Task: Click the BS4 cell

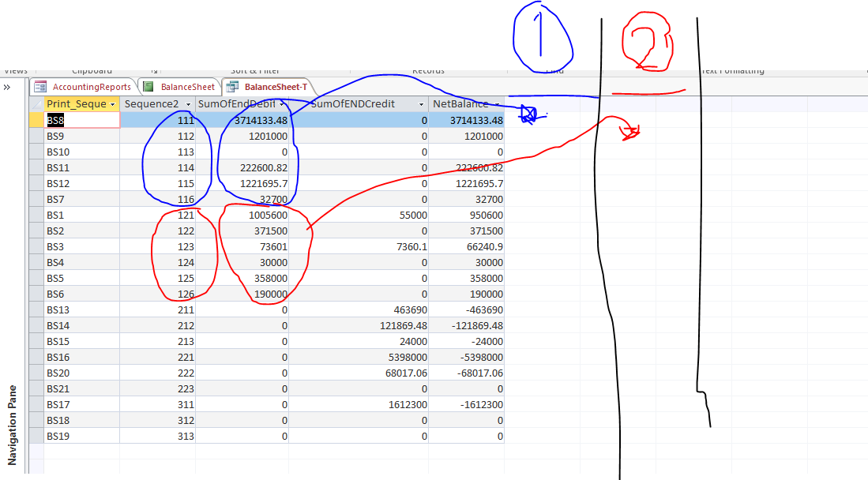Action: point(82,262)
